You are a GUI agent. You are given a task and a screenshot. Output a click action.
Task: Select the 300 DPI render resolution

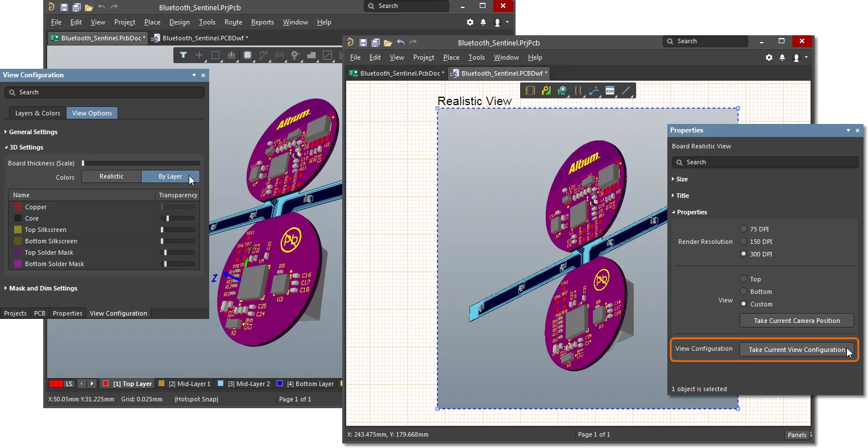(744, 254)
